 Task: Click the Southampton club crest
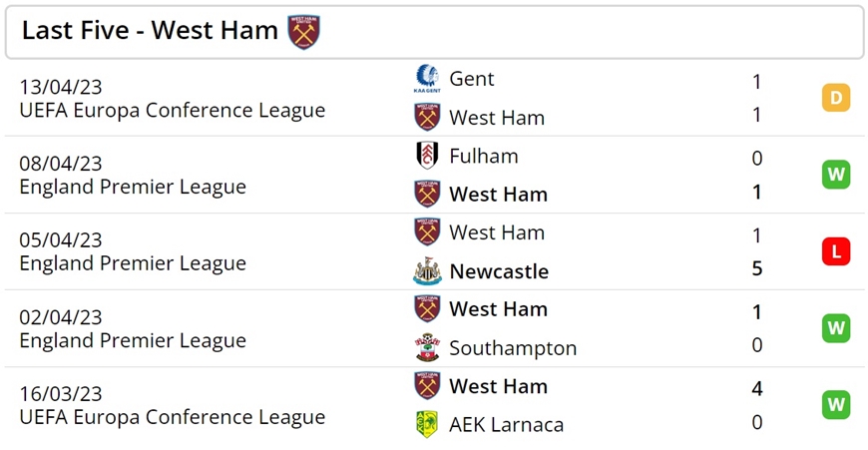427,347
